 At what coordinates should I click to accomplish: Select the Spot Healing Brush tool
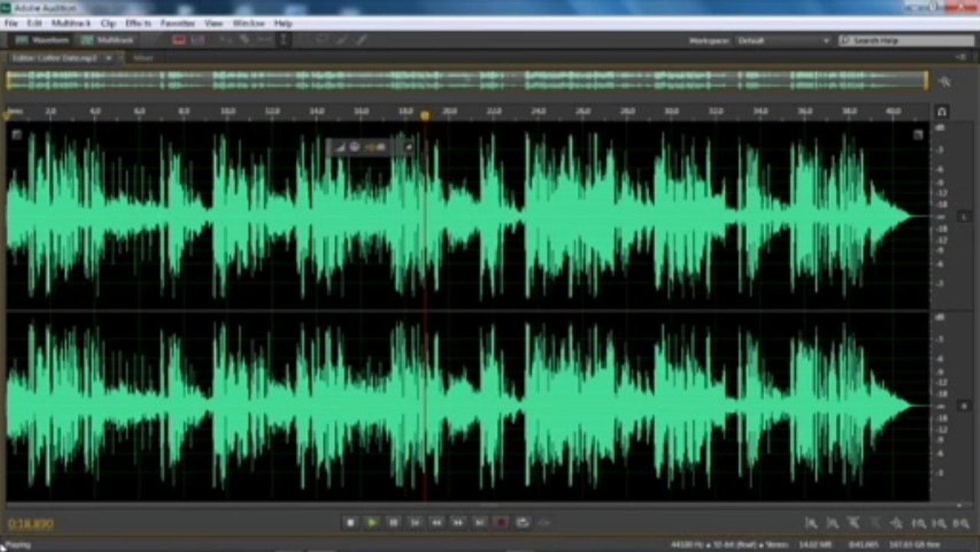click(x=361, y=40)
